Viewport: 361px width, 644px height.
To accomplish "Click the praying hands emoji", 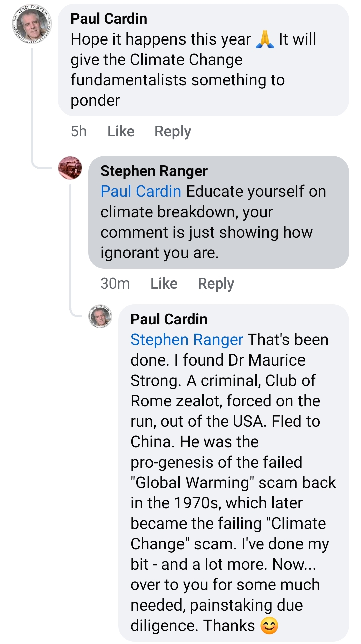I will point(265,39).
